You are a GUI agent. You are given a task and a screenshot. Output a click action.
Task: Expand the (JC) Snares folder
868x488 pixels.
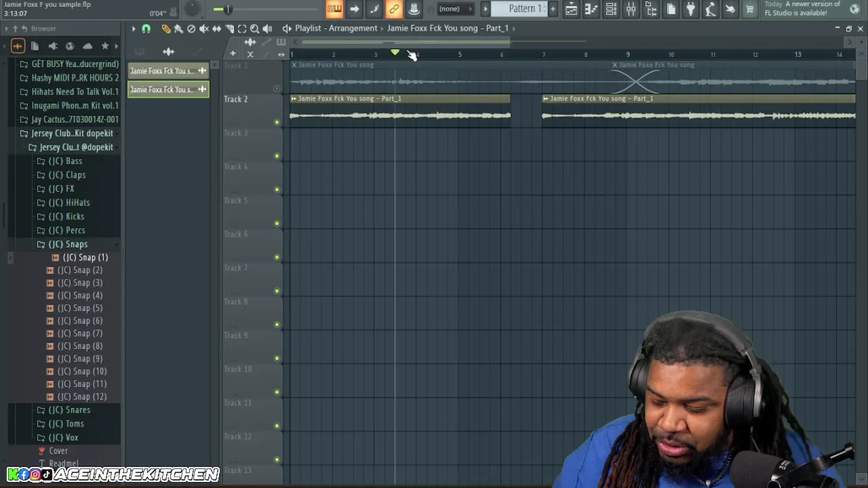pos(64,410)
